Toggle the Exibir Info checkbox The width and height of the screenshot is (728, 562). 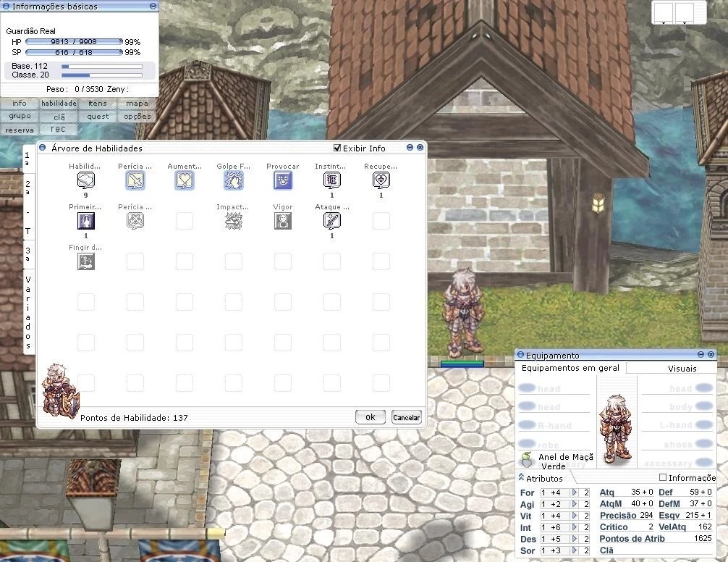337,148
